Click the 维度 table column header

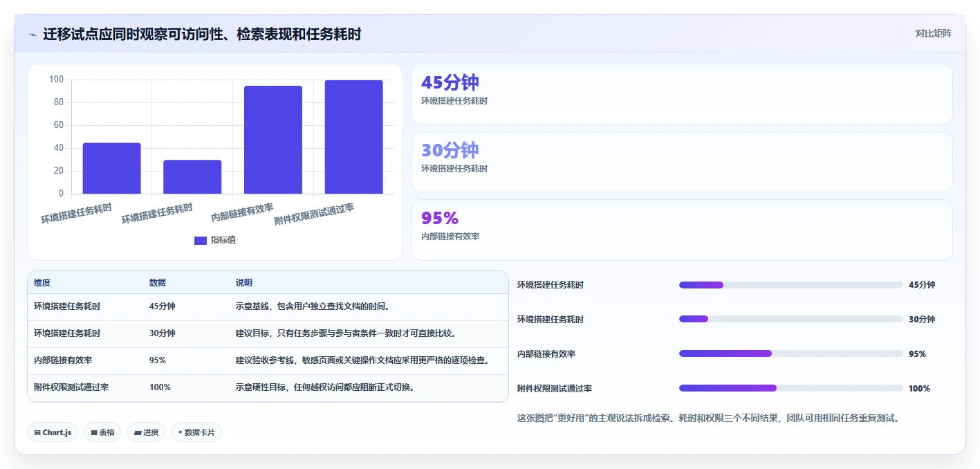pos(42,283)
